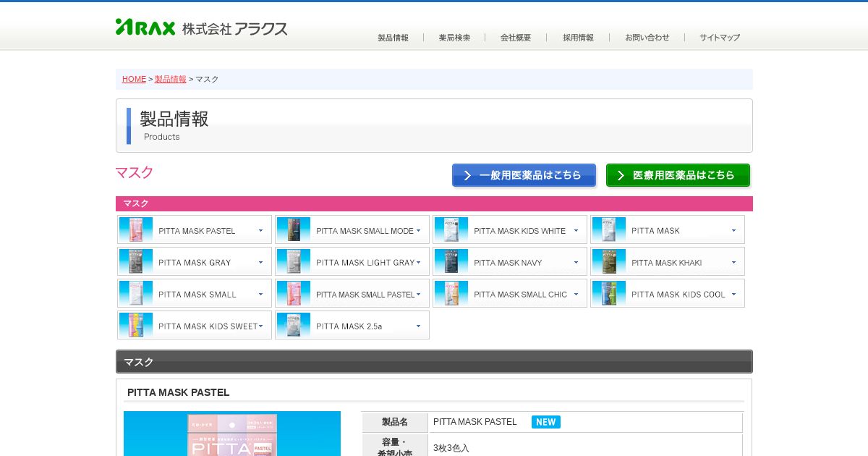
Task: Jump via PITTA MASK 2.5a arrow
Action: pos(418,326)
